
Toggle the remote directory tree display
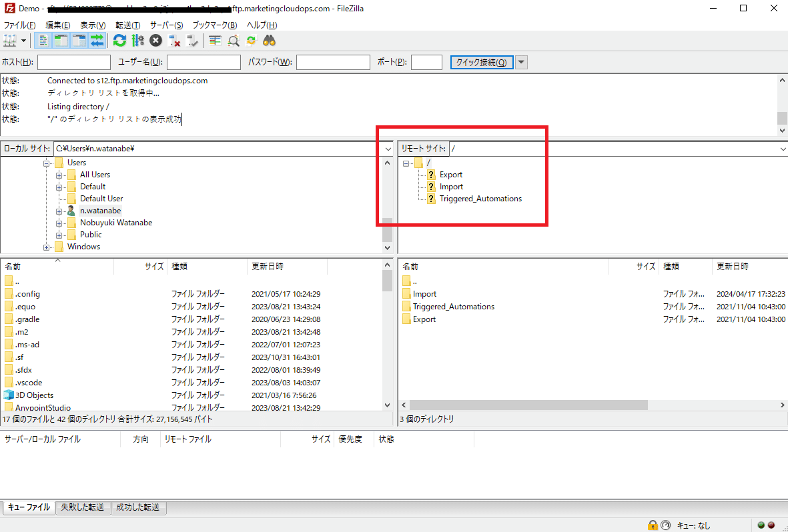click(79, 41)
